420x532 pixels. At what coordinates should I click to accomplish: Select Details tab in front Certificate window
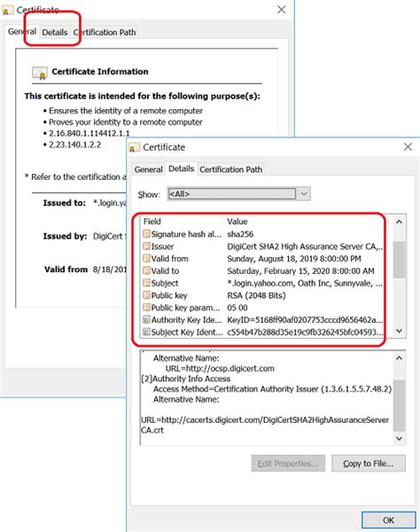[182, 168]
